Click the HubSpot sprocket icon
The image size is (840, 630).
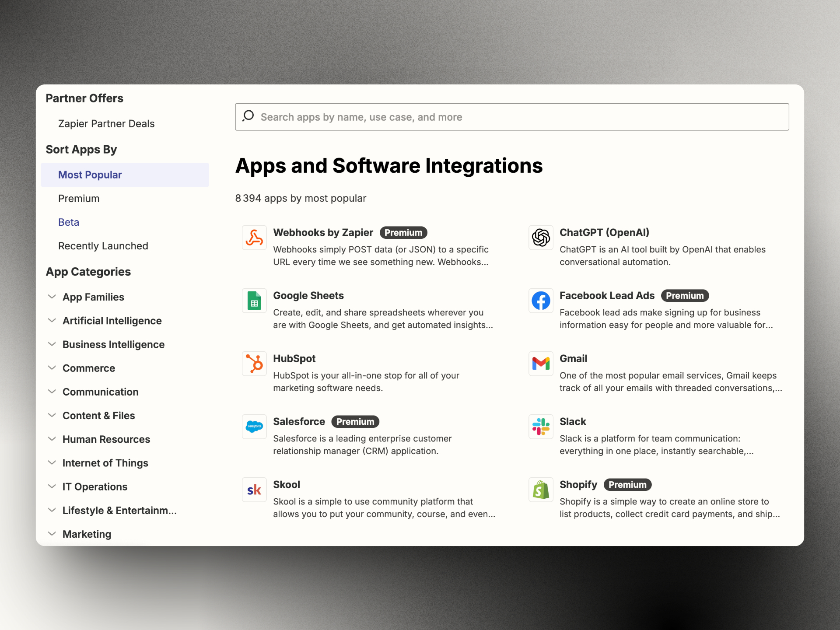click(x=254, y=364)
